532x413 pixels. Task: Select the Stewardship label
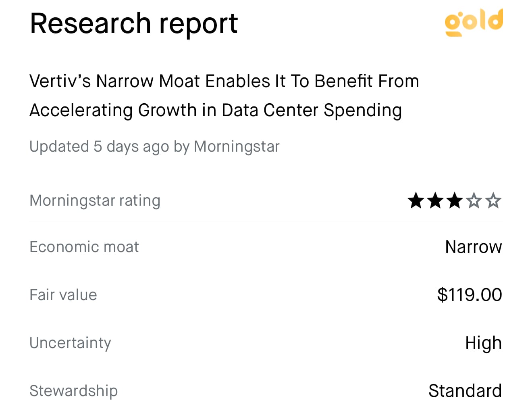coord(74,391)
